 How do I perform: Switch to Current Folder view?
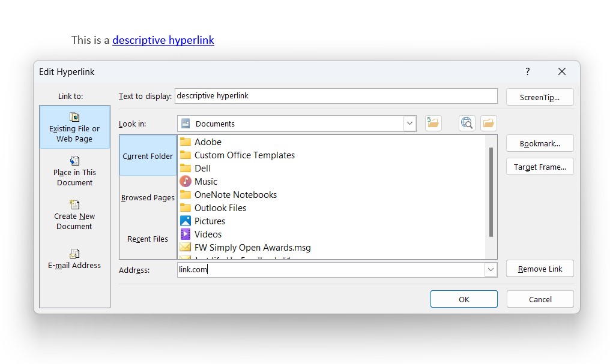(148, 155)
